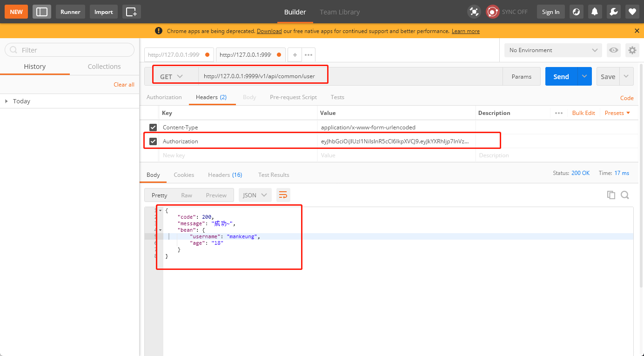Image resolution: width=644 pixels, height=356 pixels.
Task: Open the No Environment dropdown
Action: pyautogui.click(x=553, y=50)
